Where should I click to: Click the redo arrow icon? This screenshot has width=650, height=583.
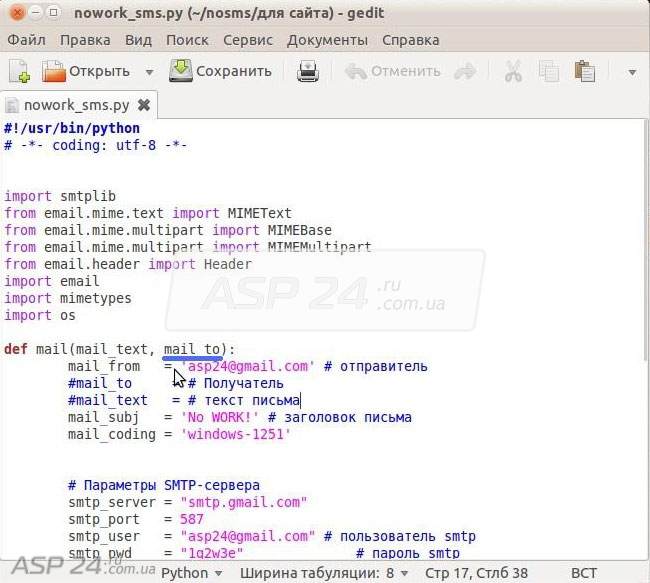[x=465, y=71]
